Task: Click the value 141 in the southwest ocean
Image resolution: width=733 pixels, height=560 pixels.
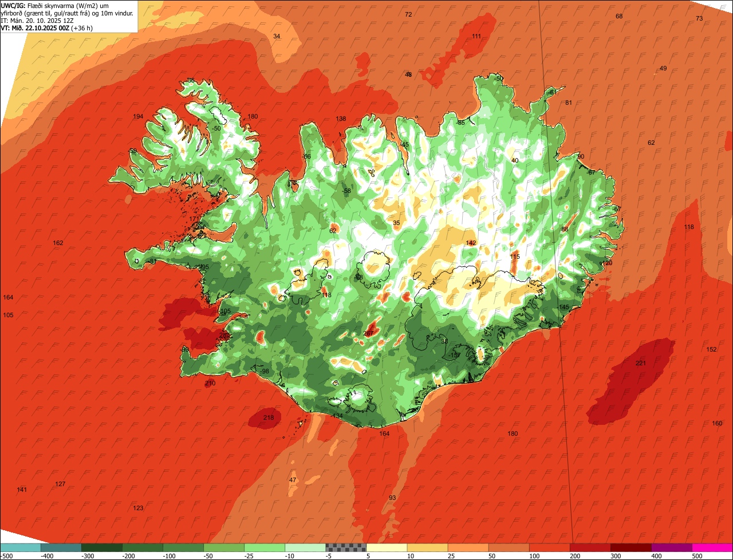Action: [22, 489]
